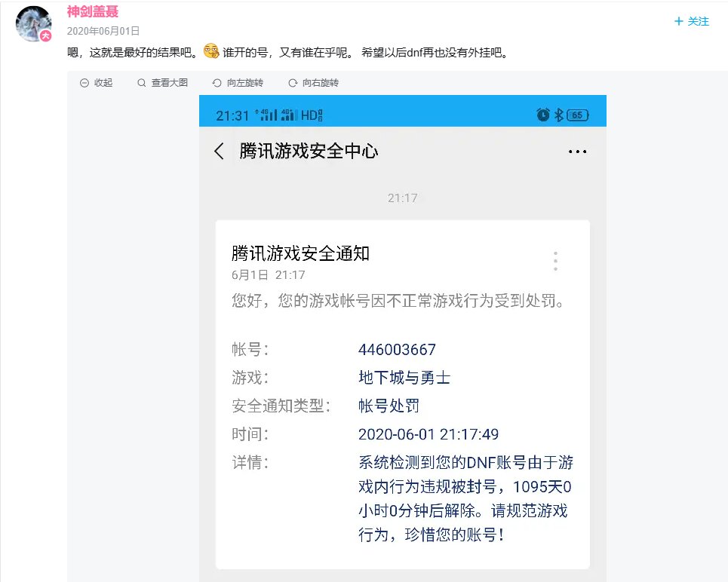Click the minus circle icon beside 收起

pyautogui.click(x=84, y=83)
